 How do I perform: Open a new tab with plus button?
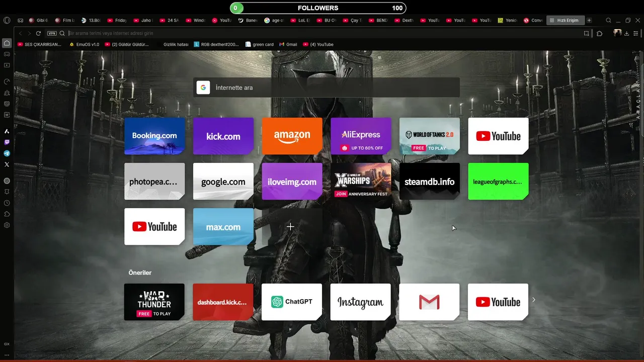(x=589, y=21)
